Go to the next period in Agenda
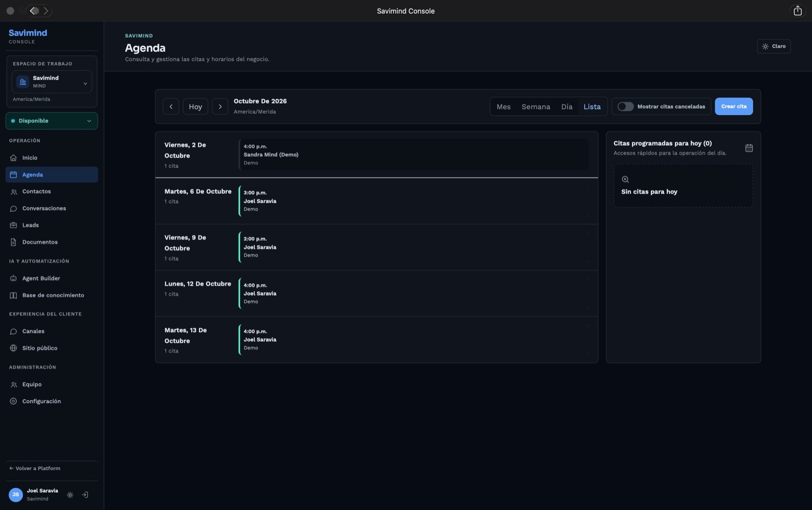This screenshot has width=812, height=510. click(x=220, y=107)
